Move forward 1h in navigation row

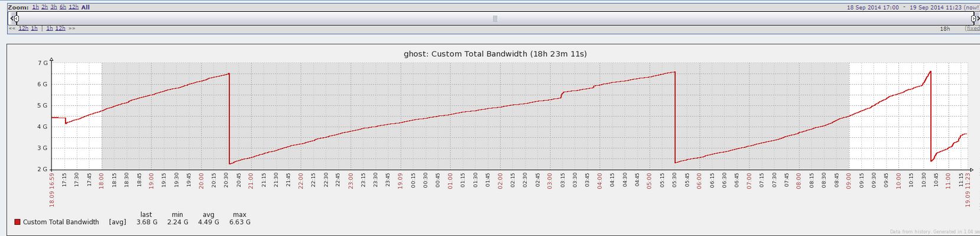[50, 28]
